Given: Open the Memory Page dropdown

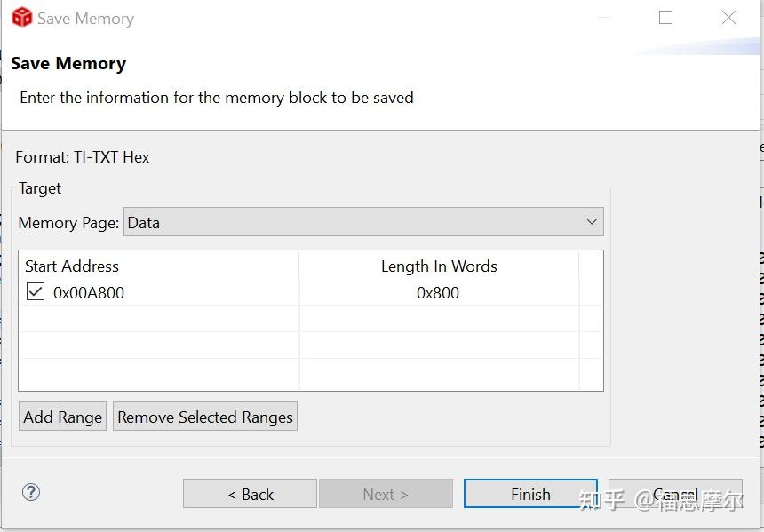Looking at the screenshot, I should coord(362,222).
